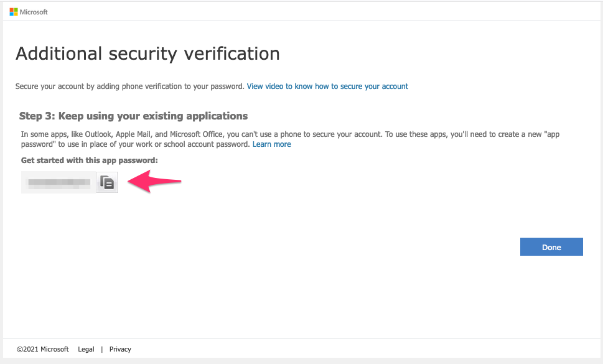This screenshot has width=603, height=364.
Task: Open the Legal footer link
Action: (x=86, y=349)
